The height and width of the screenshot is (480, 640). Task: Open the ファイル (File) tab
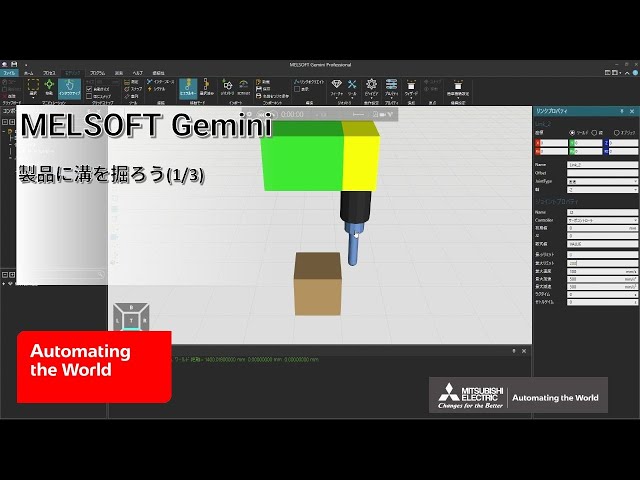[9, 73]
